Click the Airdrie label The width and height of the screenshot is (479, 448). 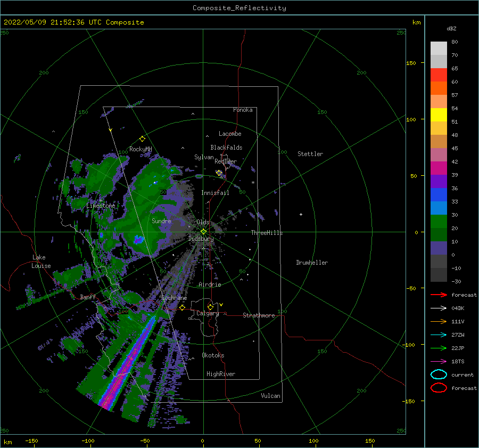tap(210, 284)
